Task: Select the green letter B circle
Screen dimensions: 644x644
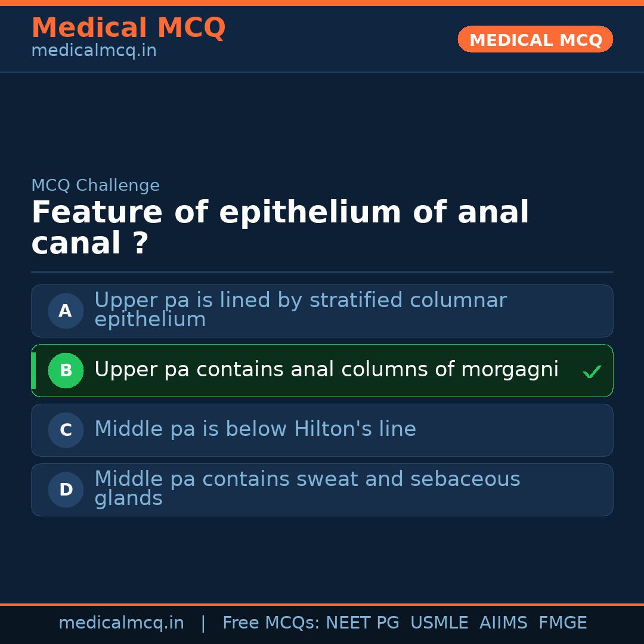Action: 66,370
